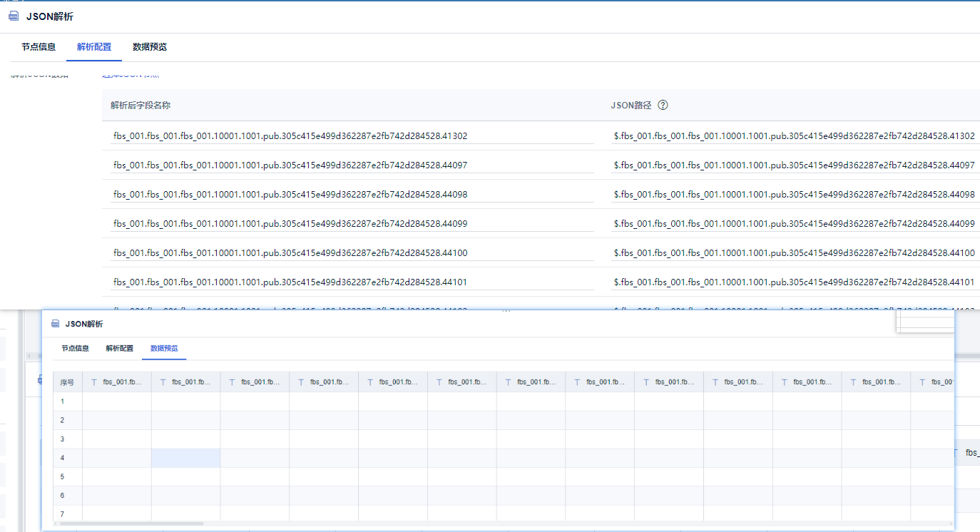Click the 序号 header in preview table
The width and height of the screenshot is (980, 532).
(67, 382)
